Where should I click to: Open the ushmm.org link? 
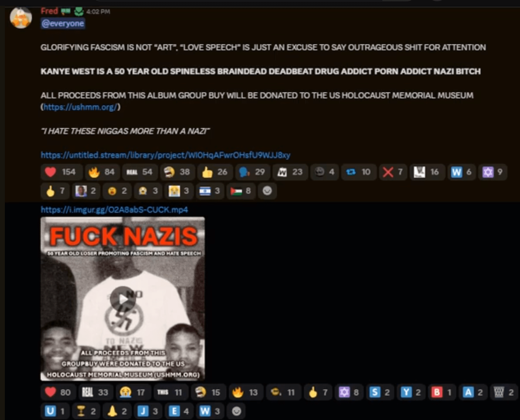(x=80, y=107)
